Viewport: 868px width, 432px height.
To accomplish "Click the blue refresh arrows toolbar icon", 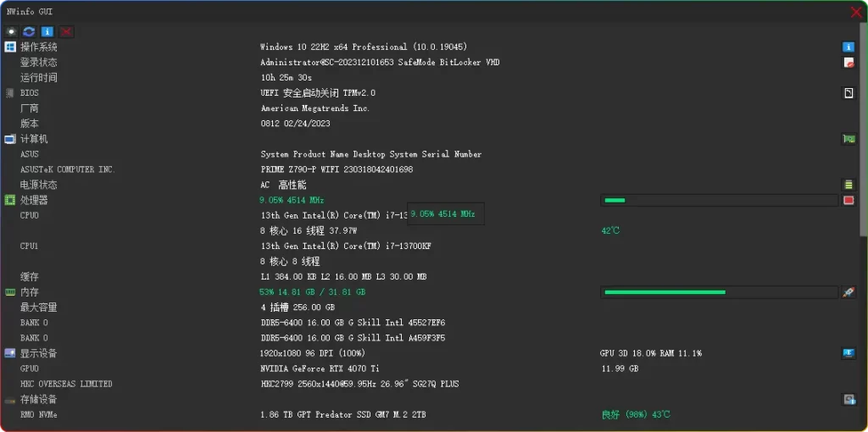I will tap(30, 31).
